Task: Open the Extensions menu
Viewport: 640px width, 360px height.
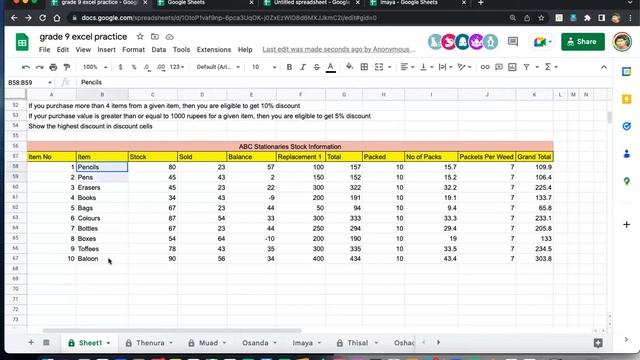Action: coord(214,49)
